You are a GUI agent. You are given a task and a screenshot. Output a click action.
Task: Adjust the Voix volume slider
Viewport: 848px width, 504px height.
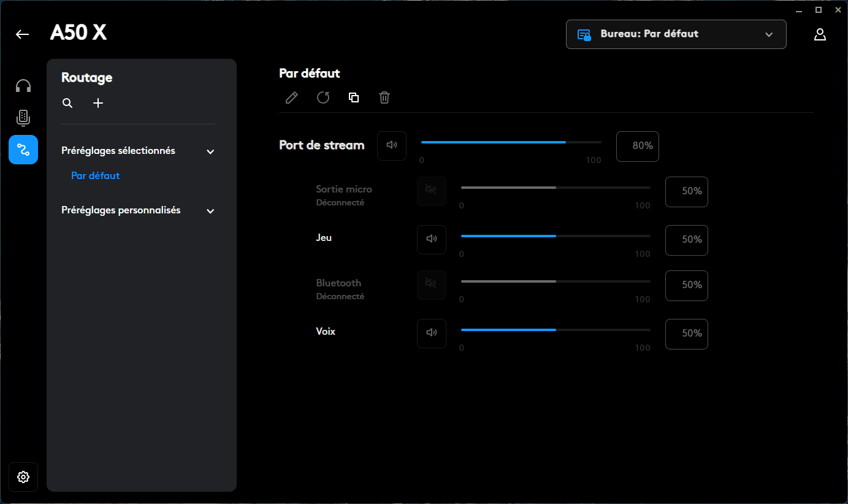click(x=556, y=330)
